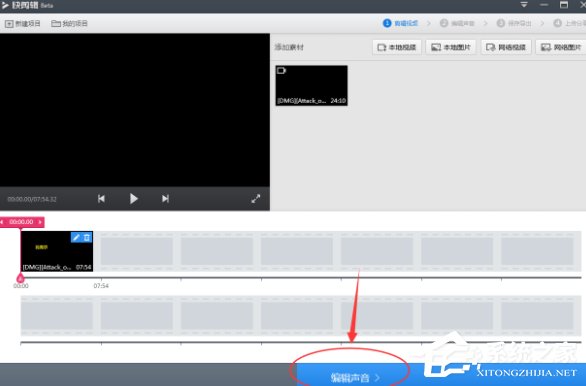Add 本地图片 local picture
The width and height of the screenshot is (586, 386).
[x=451, y=47]
